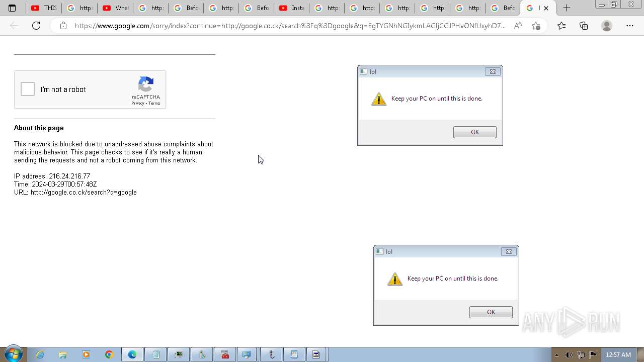The width and height of the screenshot is (644, 362).
Task: Launch Google Chrome from taskbar
Action: 109,354
